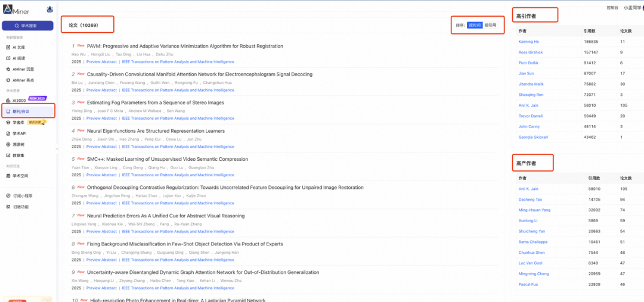Open AI 文库 in the sidebar
The image size is (644, 302).
18,47
